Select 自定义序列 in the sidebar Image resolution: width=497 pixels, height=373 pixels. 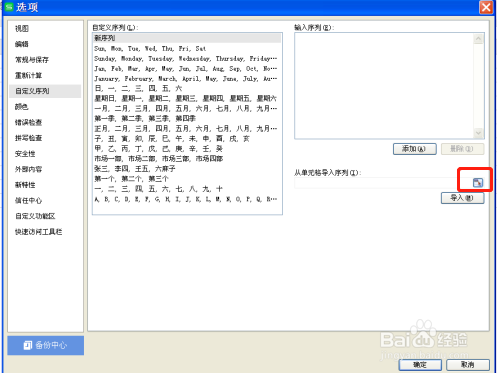click(x=45, y=91)
